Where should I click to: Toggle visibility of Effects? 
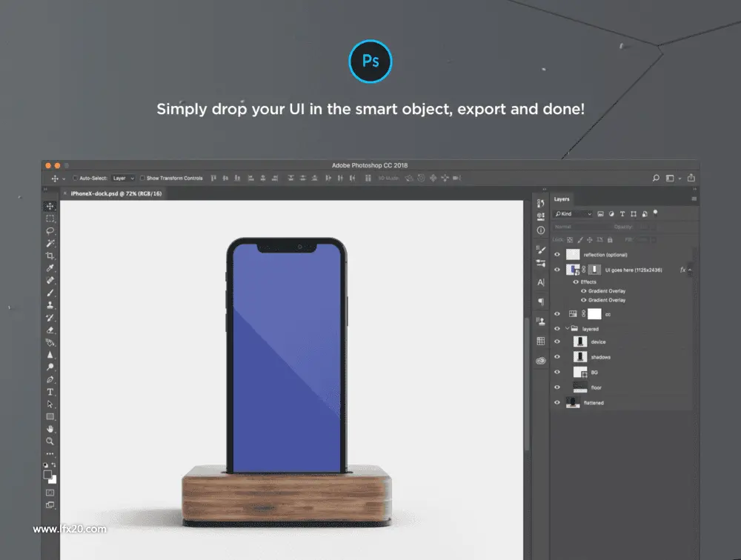pos(576,282)
